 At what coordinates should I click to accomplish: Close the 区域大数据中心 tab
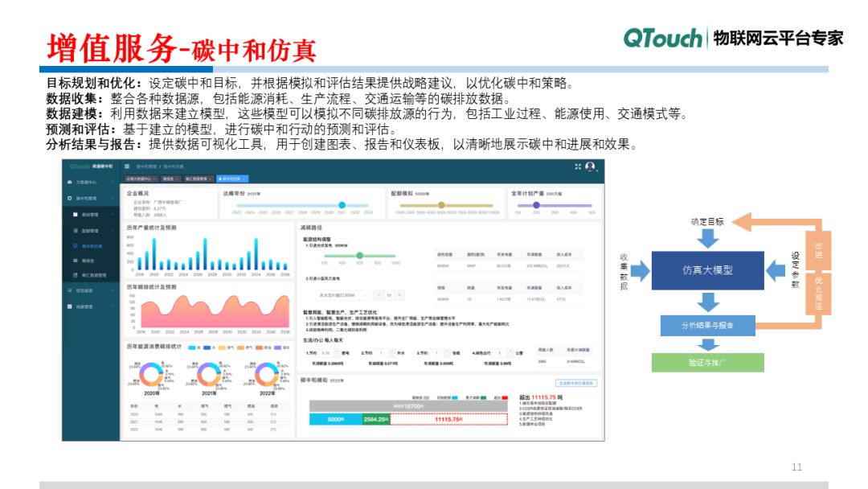coord(154,179)
